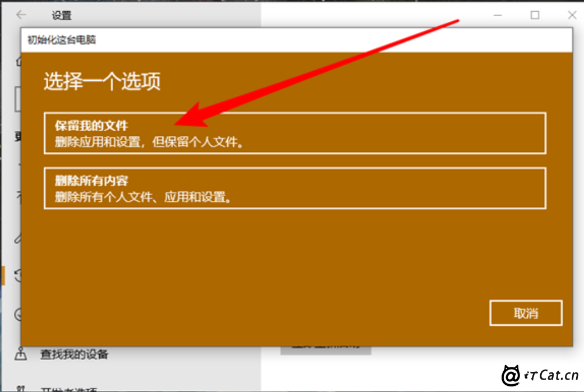The height and width of the screenshot is (392, 584).
Task: Open 查找我的设备 in the Settings sidebar
Action: pos(74,354)
